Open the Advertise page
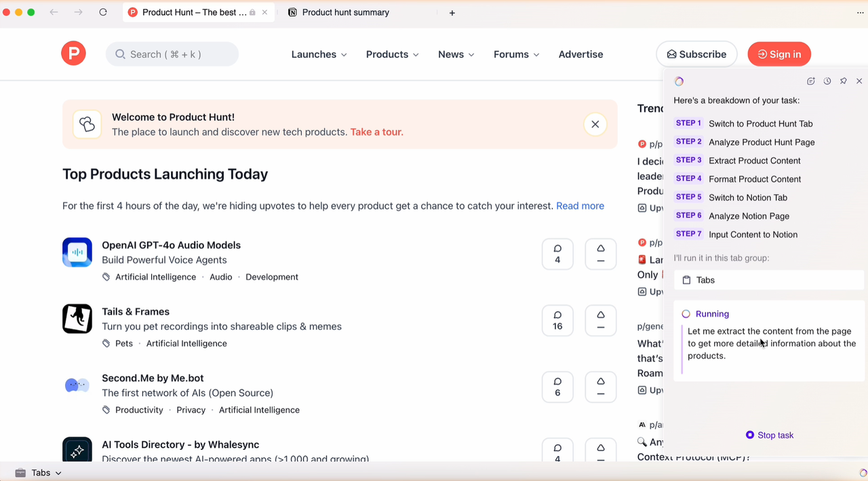This screenshot has height=481, width=868. tap(580, 54)
